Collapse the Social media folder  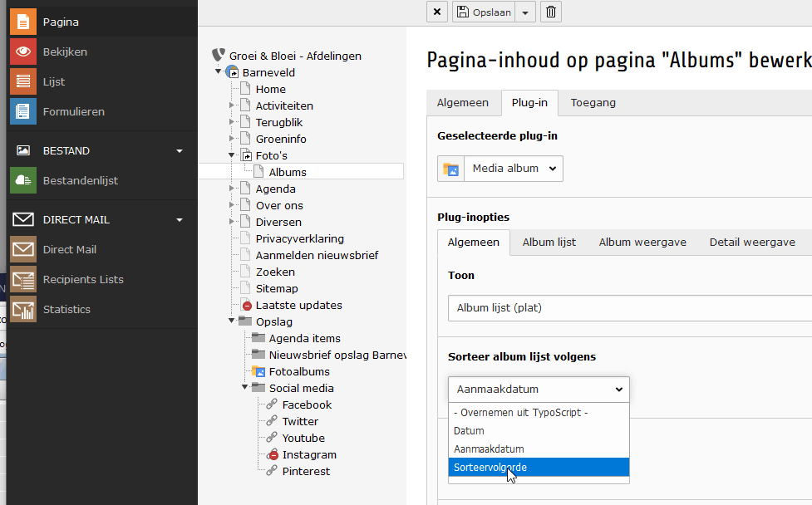click(x=245, y=388)
